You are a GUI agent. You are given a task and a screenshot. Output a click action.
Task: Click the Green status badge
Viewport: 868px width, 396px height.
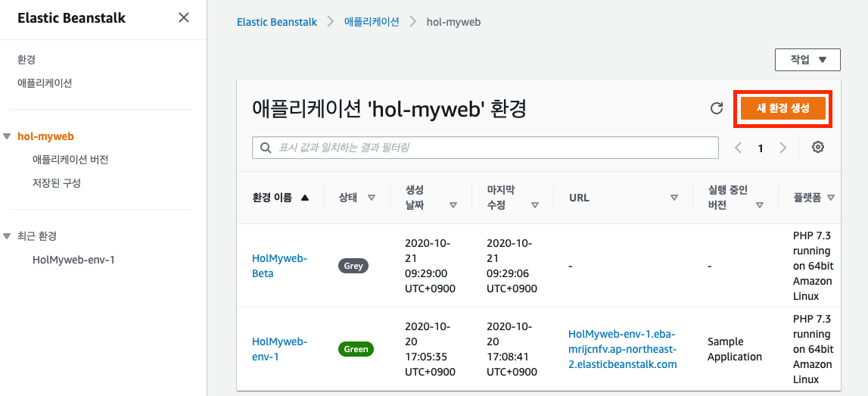click(356, 350)
